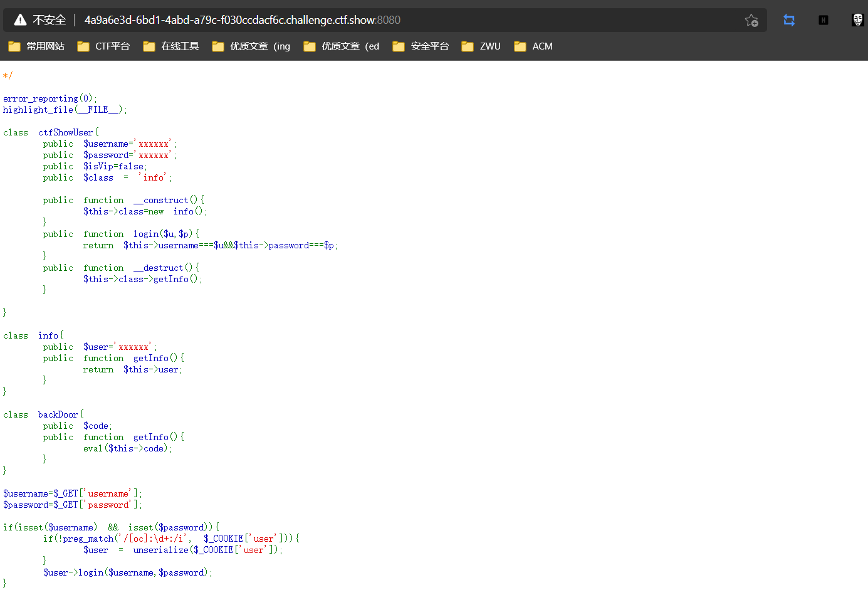Click the highlight_file(__FILE__) line
The width and height of the screenshot is (868, 590).
(65, 110)
